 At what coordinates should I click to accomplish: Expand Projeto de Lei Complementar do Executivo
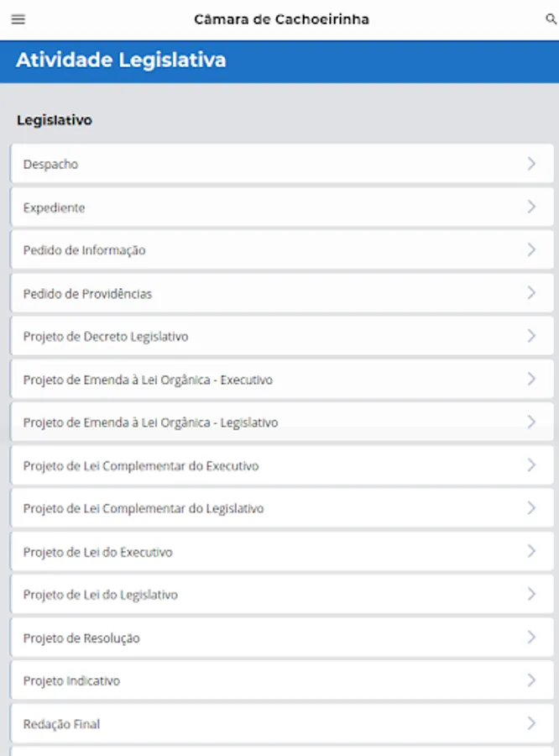(141, 465)
